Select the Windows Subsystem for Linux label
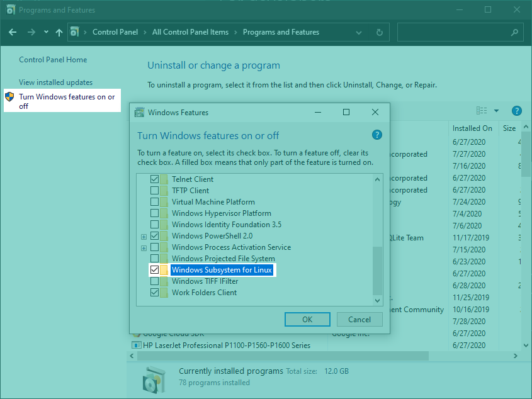Image resolution: width=532 pixels, height=399 pixels. pyautogui.click(x=222, y=270)
